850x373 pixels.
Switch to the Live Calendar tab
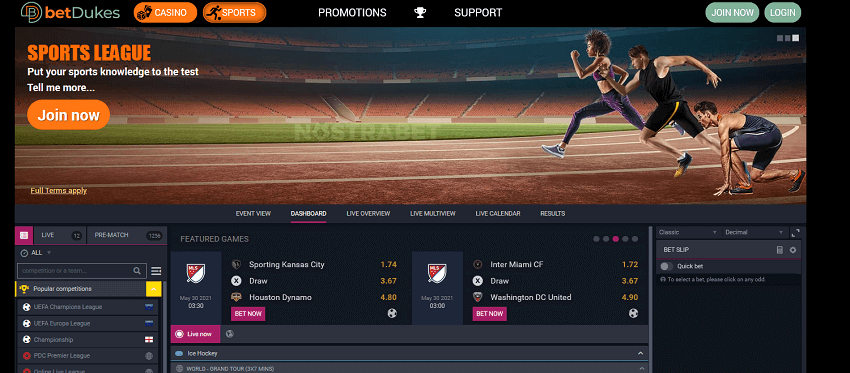(x=498, y=214)
